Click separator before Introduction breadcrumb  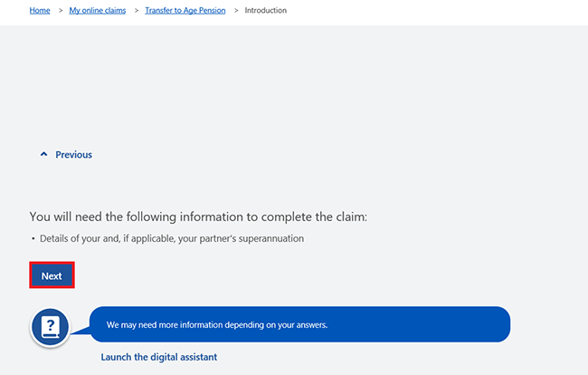tap(236, 11)
